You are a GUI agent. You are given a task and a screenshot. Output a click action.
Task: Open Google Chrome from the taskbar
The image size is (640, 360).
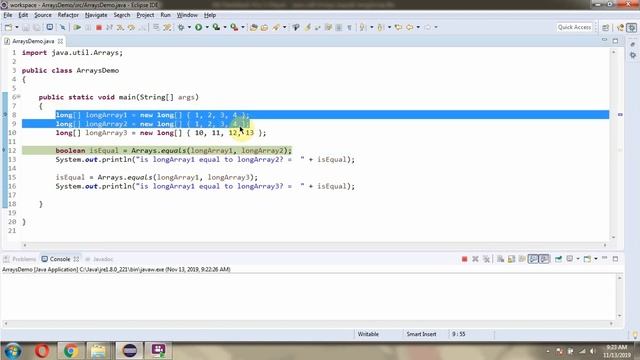[71, 351]
